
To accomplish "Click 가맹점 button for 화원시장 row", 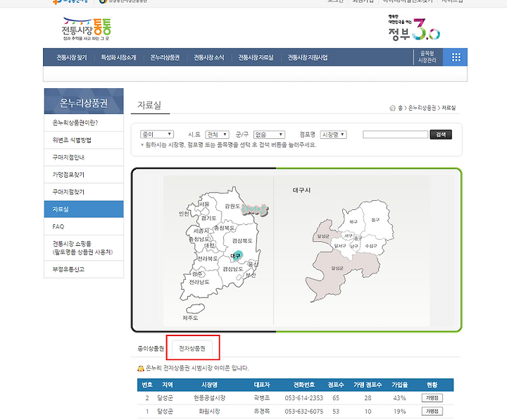I will click(x=432, y=412).
